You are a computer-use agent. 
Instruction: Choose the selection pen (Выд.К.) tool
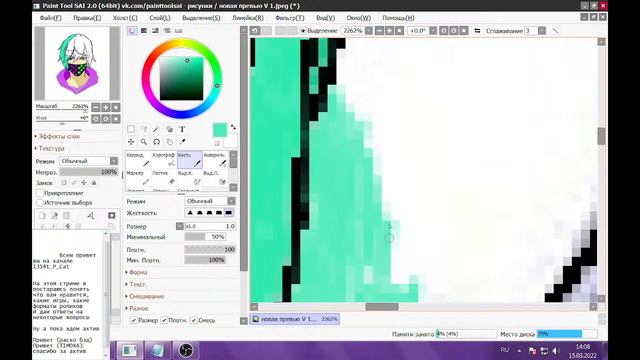coord(189,178)
